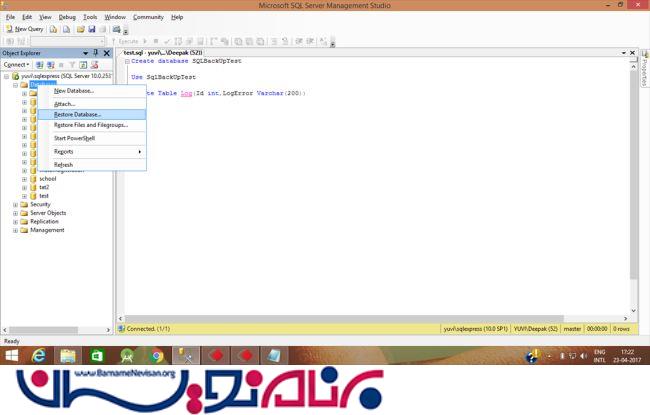Click the Save icon in the toolbar
The width and height of the screenshot is (650, 415).
tap(91, 29)
